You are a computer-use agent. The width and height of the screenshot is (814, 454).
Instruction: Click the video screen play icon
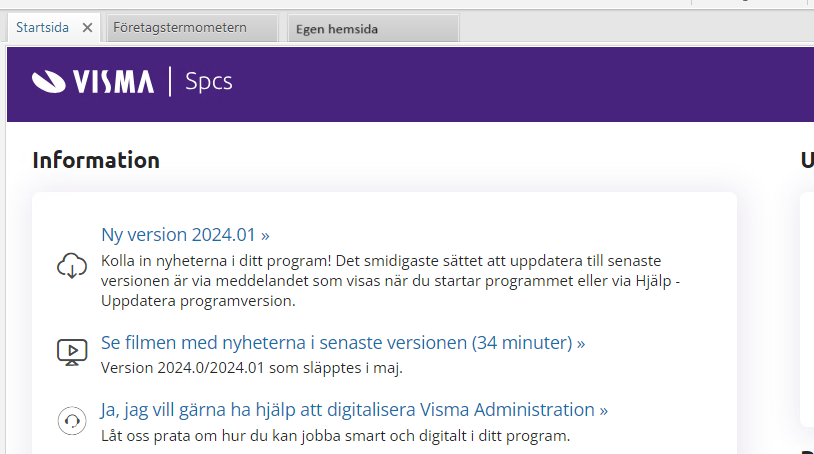(72, 352)
